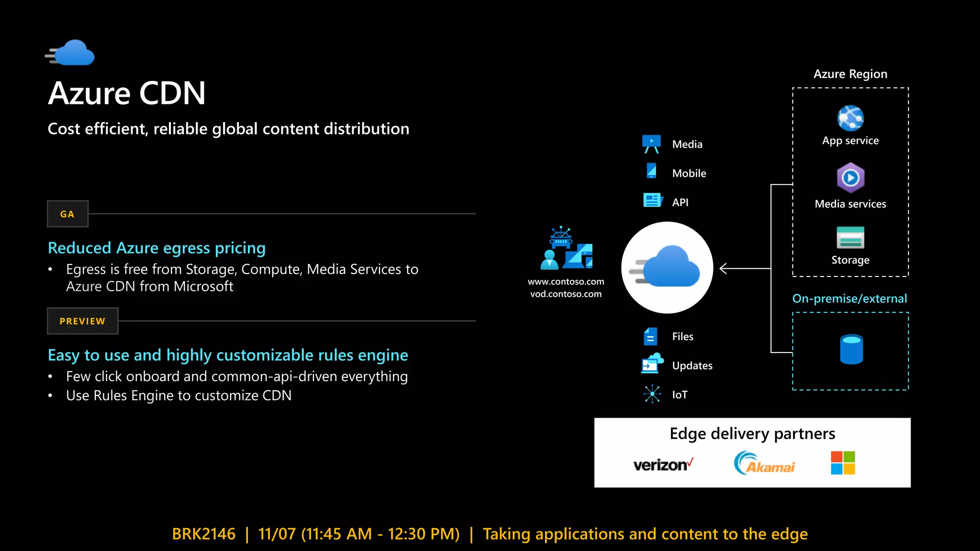Viewport: 980px width, 551px height.
Task: Click 'Use Rules Engine to customize CDN' bullet
Action: [x=178, y=396]
